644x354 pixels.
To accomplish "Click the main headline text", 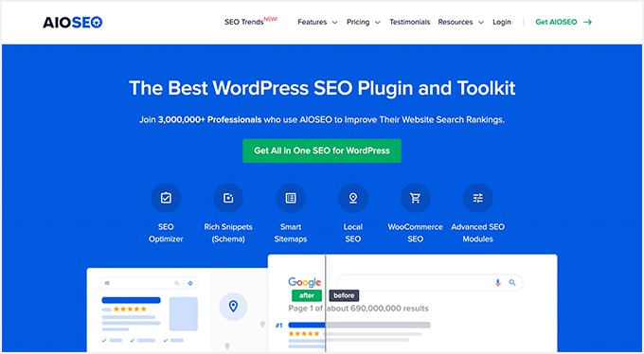I will [322, 88].
